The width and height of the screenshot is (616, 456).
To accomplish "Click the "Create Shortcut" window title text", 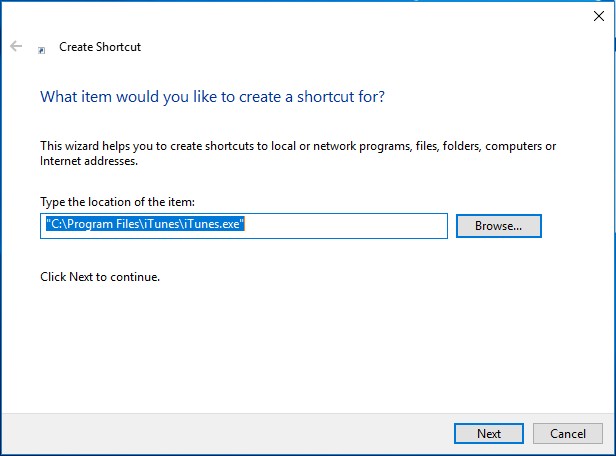I will click(100, 47).
